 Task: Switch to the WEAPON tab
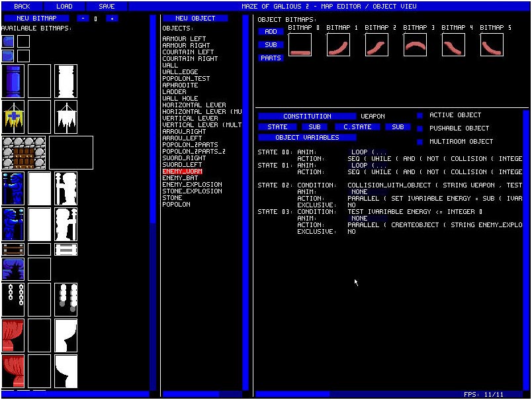373,116
